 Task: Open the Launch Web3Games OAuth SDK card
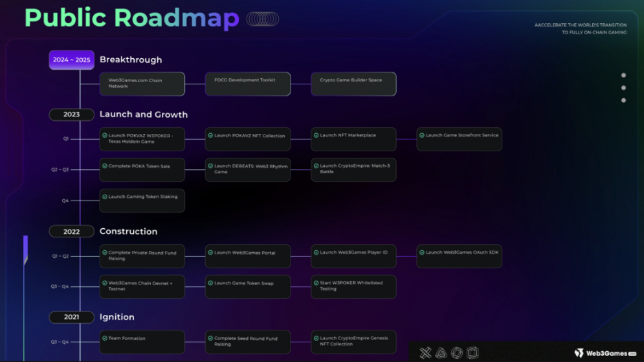[x=459, y=256]
